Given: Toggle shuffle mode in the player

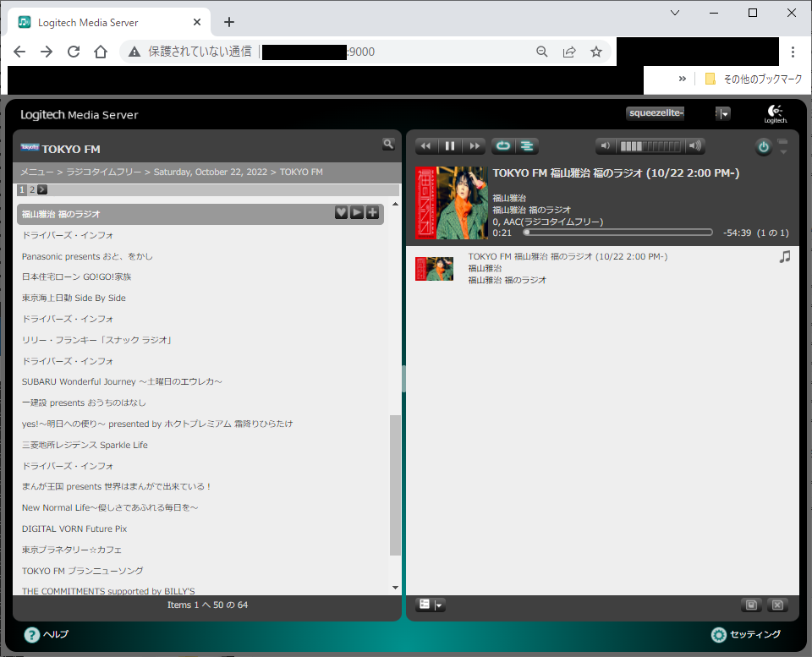Looking at the screenshot, I should click(x=527, y=146).
